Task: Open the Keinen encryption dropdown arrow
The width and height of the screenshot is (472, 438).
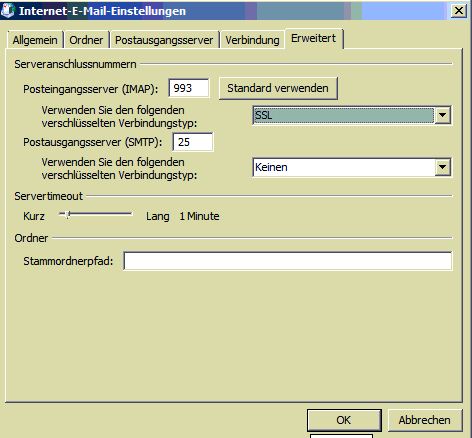Action: (443, 167)
